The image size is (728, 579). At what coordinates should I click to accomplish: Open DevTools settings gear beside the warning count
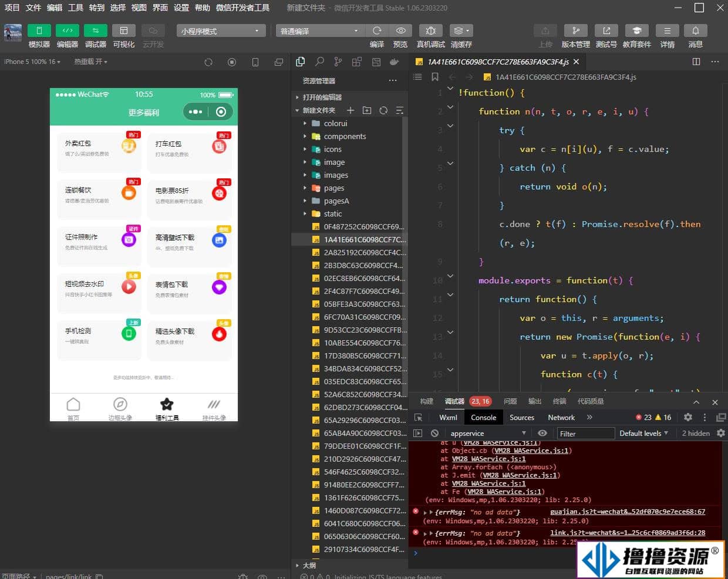[x=688, y=418]
